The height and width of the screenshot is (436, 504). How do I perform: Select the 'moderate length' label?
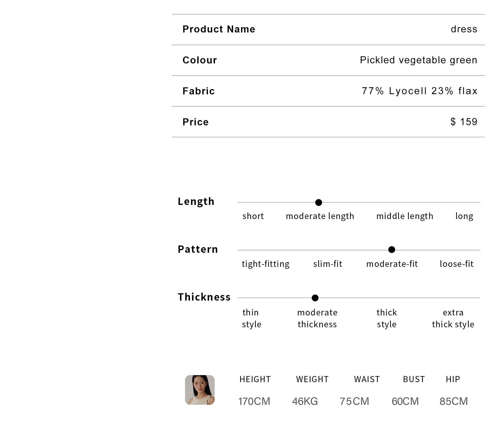click(x=320, y=216)
